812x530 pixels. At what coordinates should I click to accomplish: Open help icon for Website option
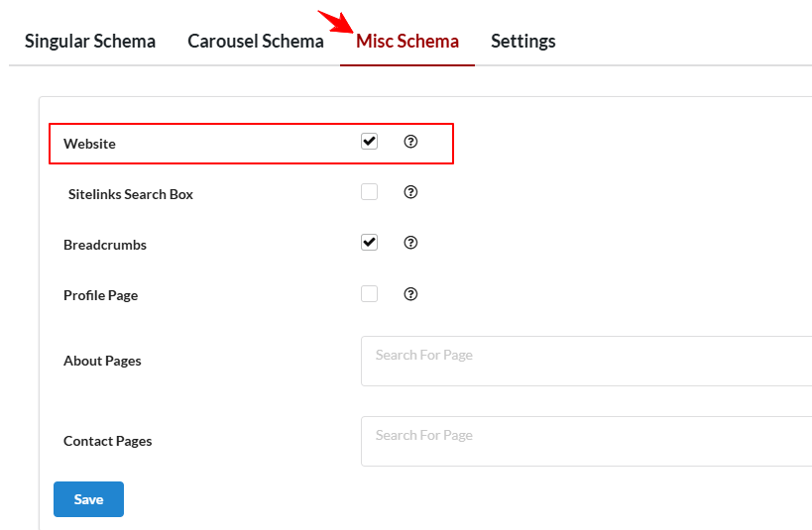point(410,142)
